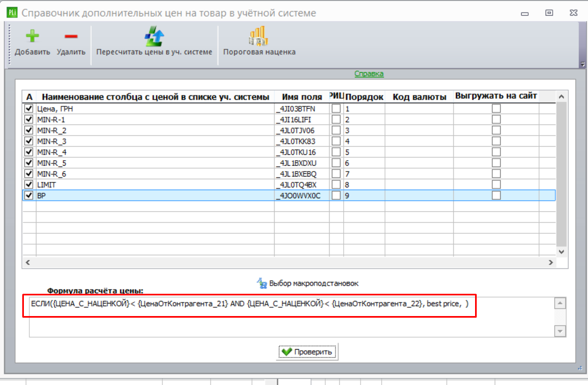
Task: Click the Имя поля column header
Action: coord(302,97)
